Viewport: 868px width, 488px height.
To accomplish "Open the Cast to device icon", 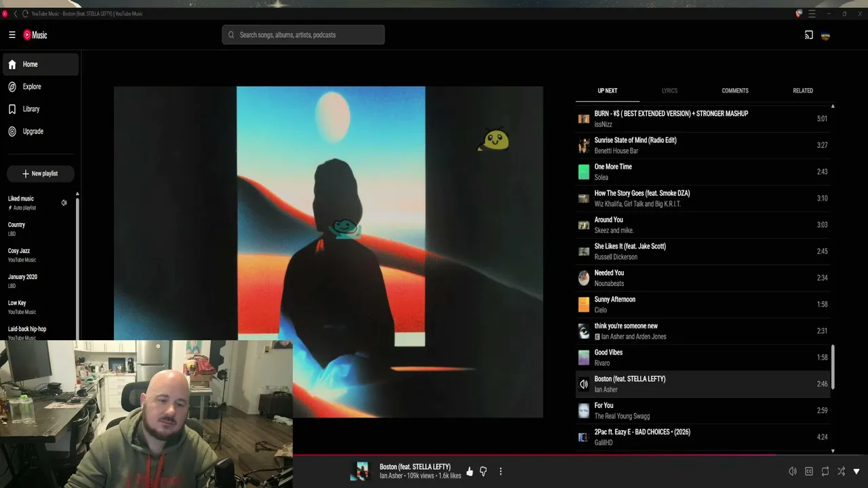I will [809, 35].
